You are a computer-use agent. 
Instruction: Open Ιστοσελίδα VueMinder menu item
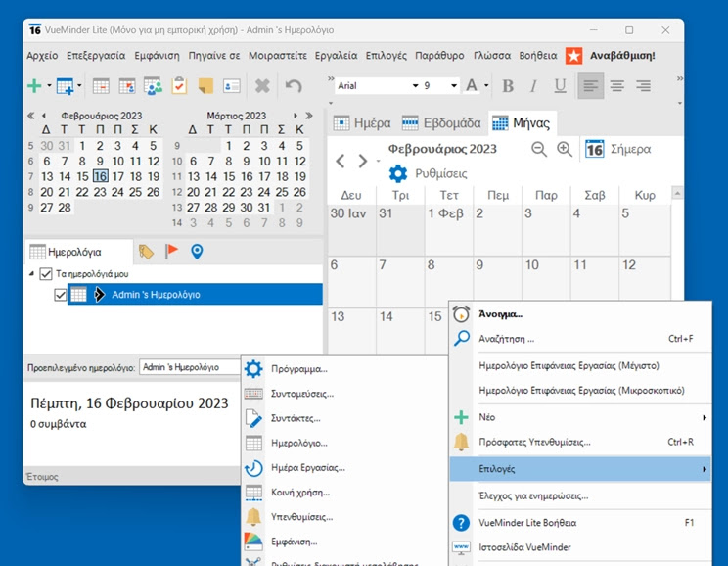tap(580, 547)
